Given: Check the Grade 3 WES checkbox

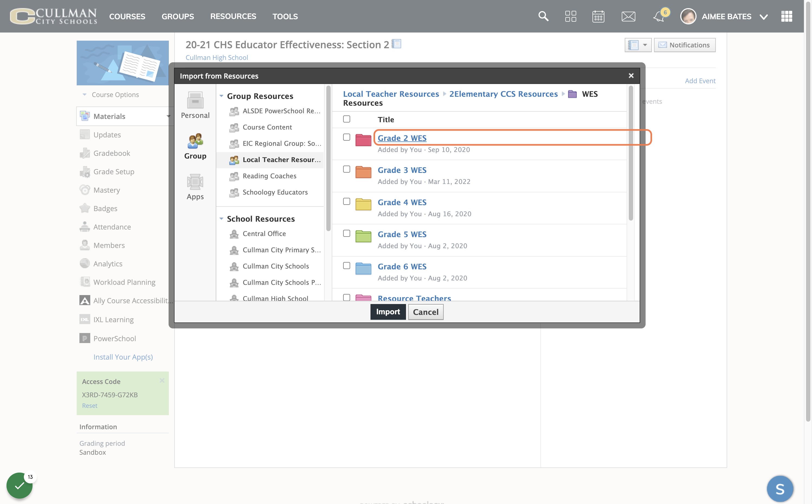Looking at the screenshot, I should click(x=347, y=169).
